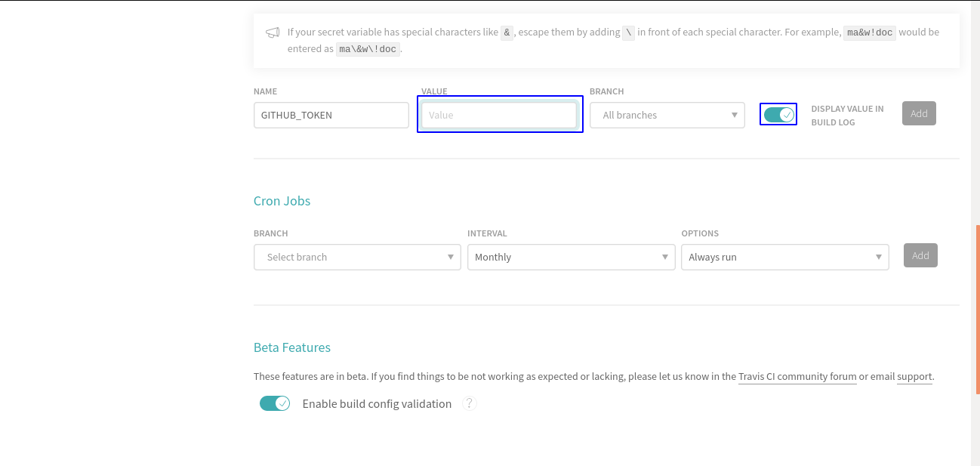Click the GITHUB_TOKEN name field

[x=331, y=115]
